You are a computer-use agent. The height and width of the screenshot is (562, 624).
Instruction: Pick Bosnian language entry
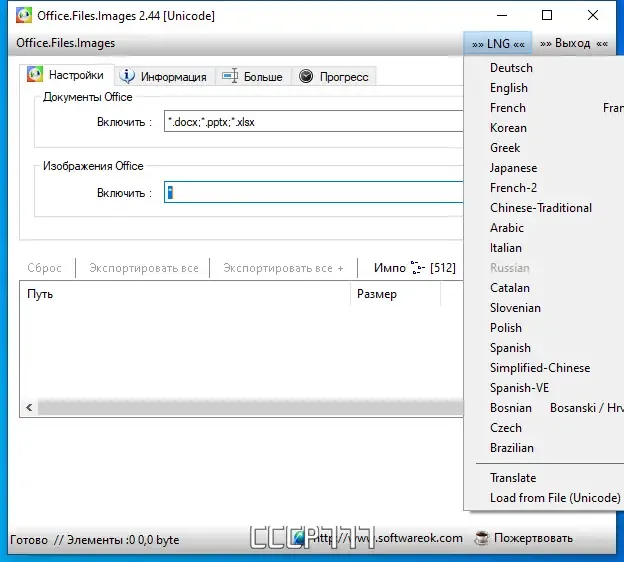[511, 408]
